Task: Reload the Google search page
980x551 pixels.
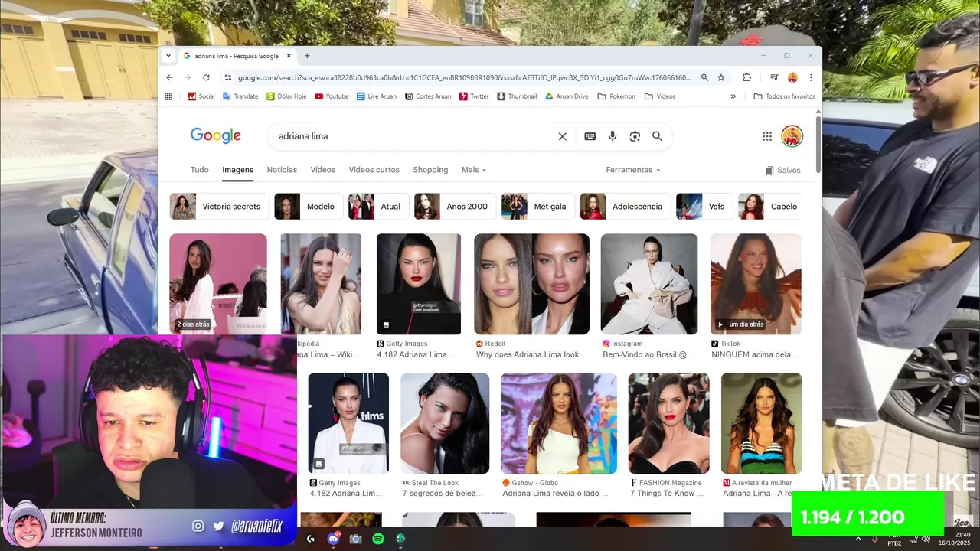Action: click(x=206, y=77)
